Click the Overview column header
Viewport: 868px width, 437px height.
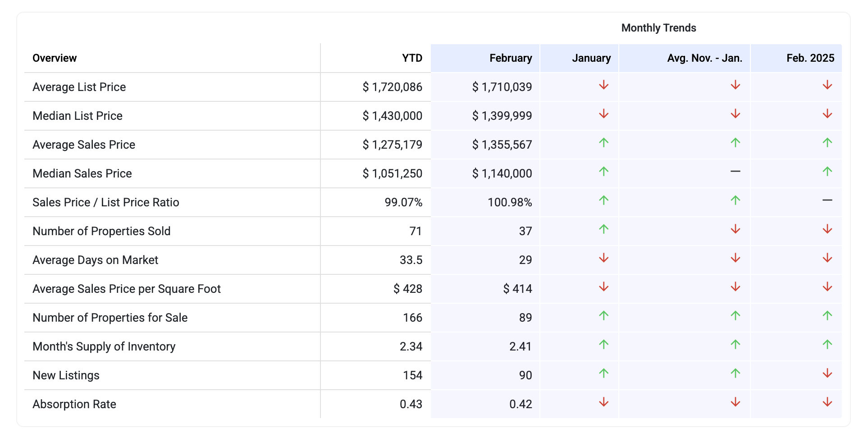(55, 58)
